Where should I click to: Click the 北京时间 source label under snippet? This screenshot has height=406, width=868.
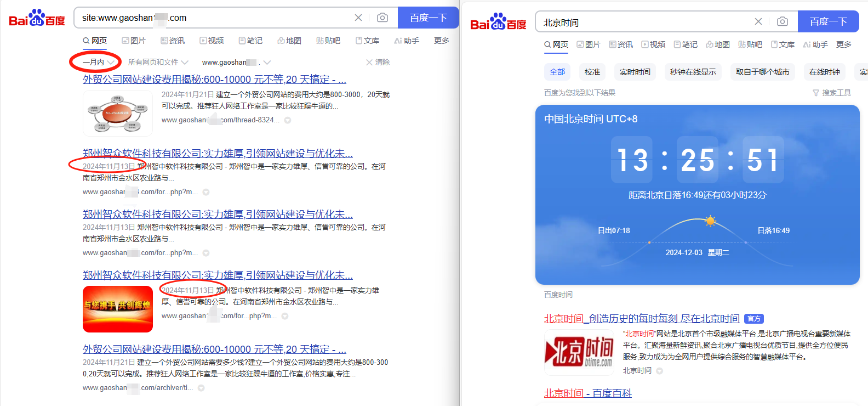coord(637,370)
